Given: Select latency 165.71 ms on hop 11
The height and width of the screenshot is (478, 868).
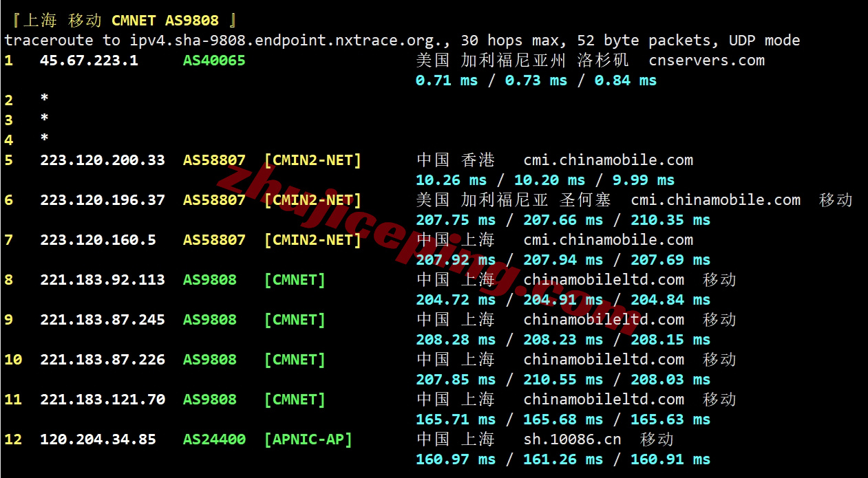Looking at the screenshot, I should pyautogui.click(x=456, y=420).
